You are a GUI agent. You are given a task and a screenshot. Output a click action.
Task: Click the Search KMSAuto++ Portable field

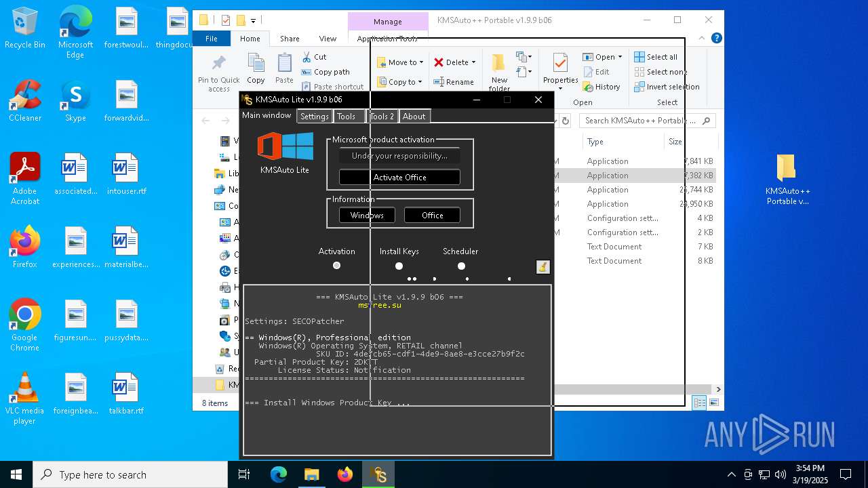pyautogui.click(x=648, y=121)
